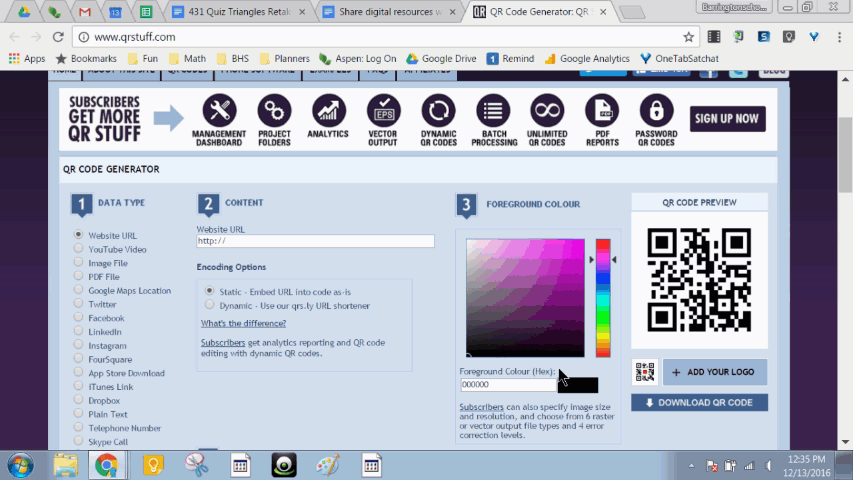The height and width of the screenshot is (480, 853).
Task: Click the Sign Up Now button
Action: point(727,119)
